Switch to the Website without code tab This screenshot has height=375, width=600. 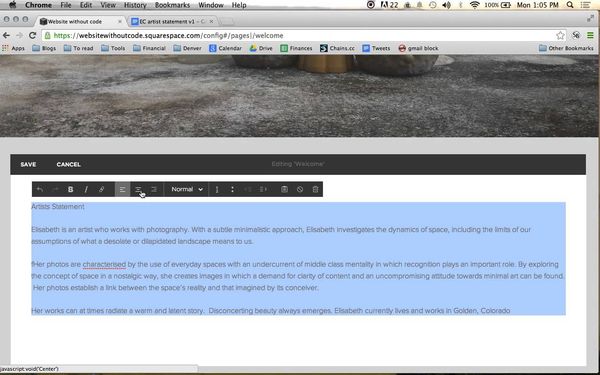pos(80,21)
